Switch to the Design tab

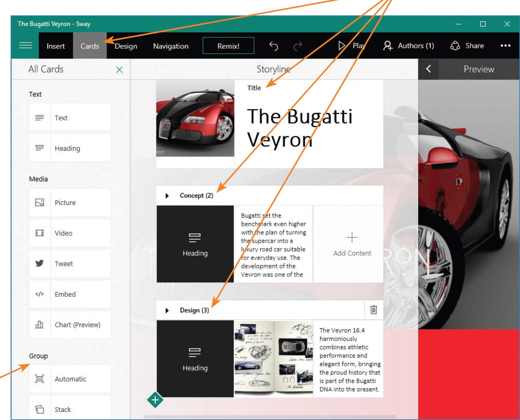click(x=126, y=46)
